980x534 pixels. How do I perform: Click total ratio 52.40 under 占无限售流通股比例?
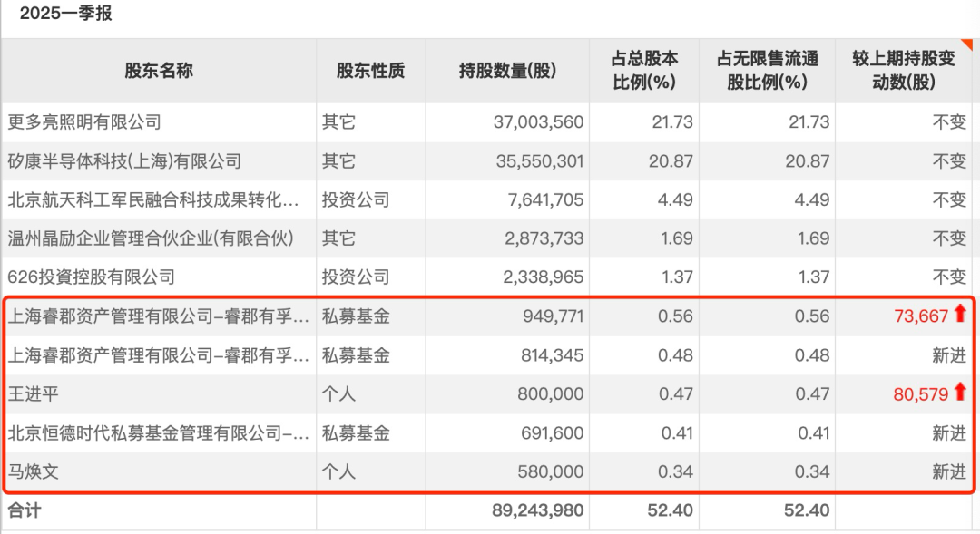pos(807,510)
